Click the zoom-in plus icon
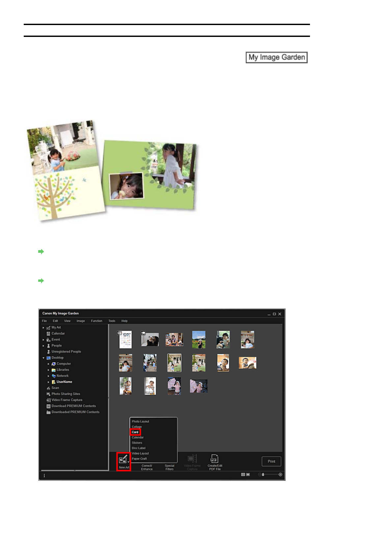 (x=280, y=475)
